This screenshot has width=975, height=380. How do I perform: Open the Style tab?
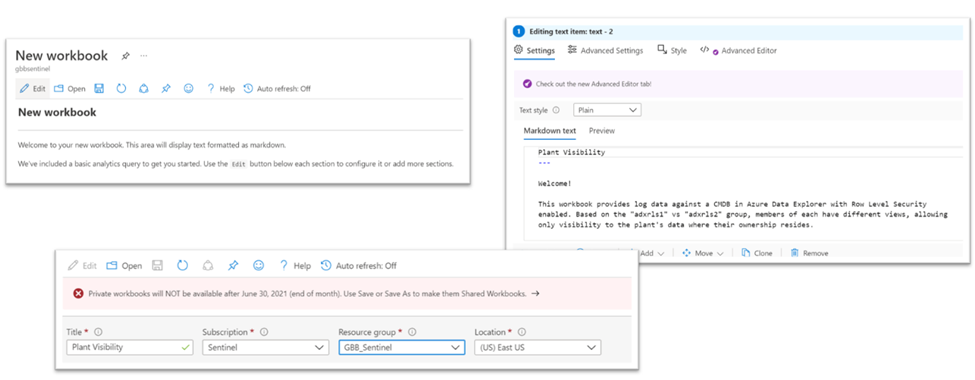672,50
